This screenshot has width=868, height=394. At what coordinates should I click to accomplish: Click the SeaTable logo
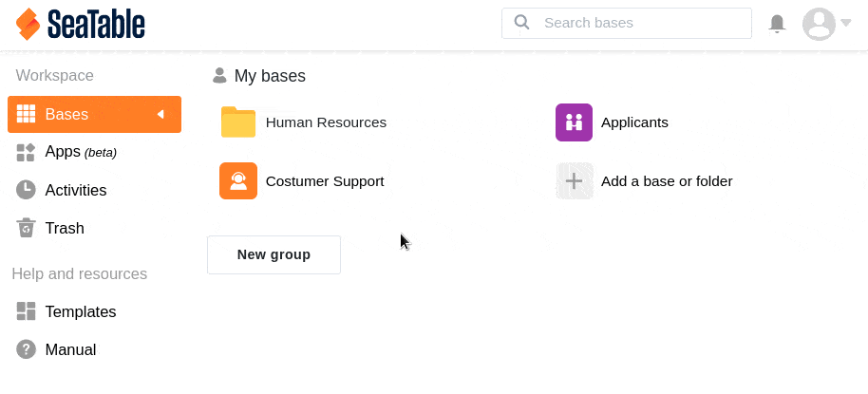pos(81,24)
